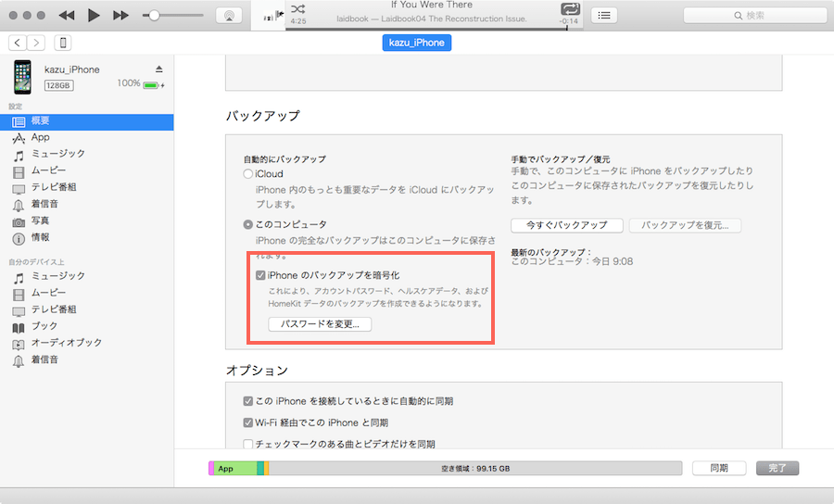
Task: Click パスワードを変更 button
Action: tap(320, 323)
